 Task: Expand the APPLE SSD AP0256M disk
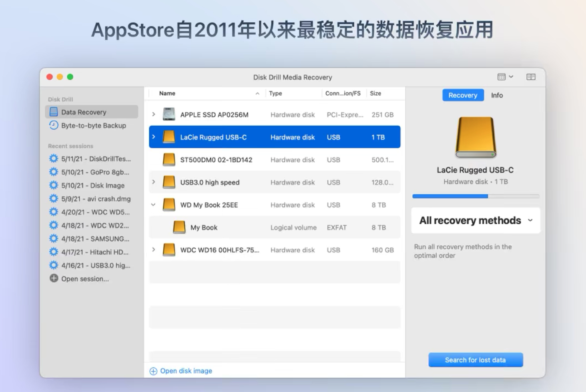pos(154,114)
